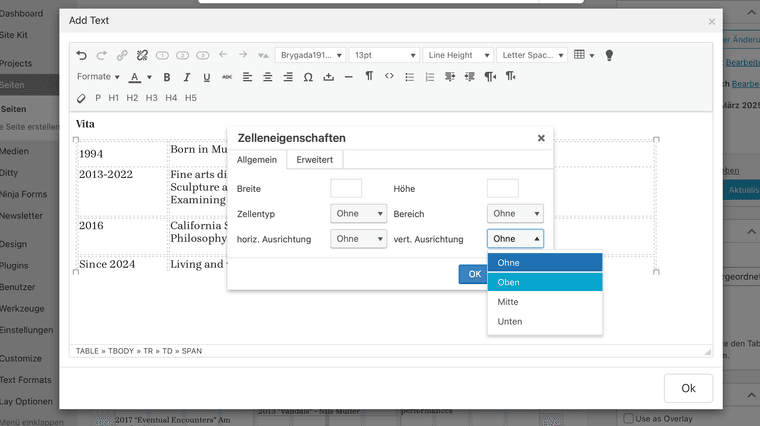Click the Breite input field
The height and width of the screenshot is (426, 760).
coord(346,188)
